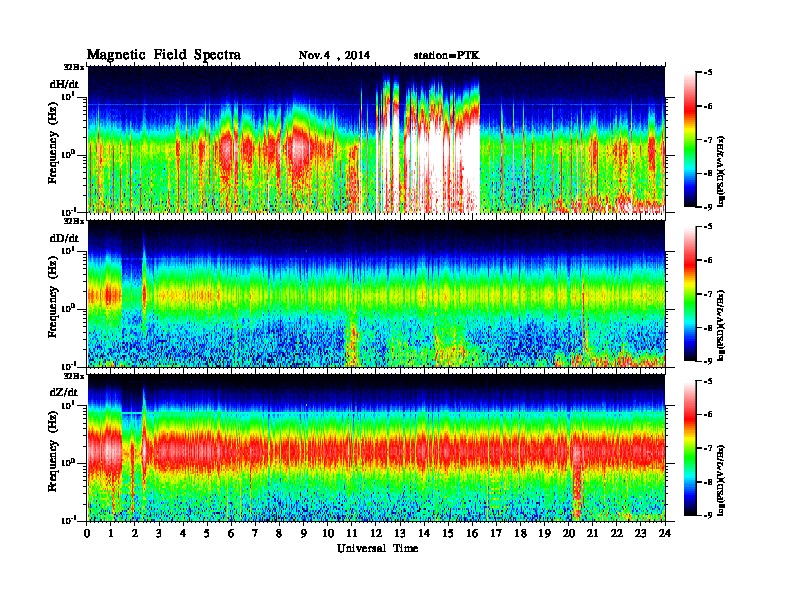
Task: Click hour "15" on the Universal Time axis
Action: coord(448,533)
